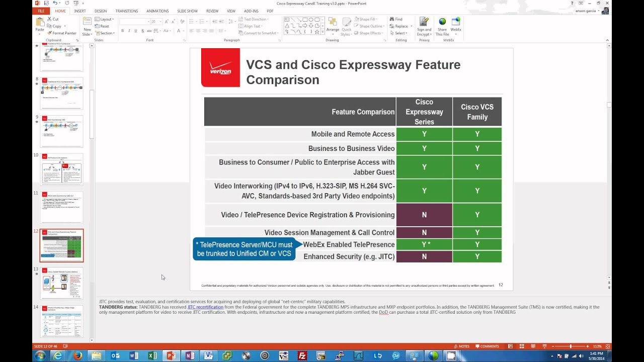Image resolution: width=644 pixels, height=362 pixels.
Task: Toggle Underline formatting
Action: (136, 31)
